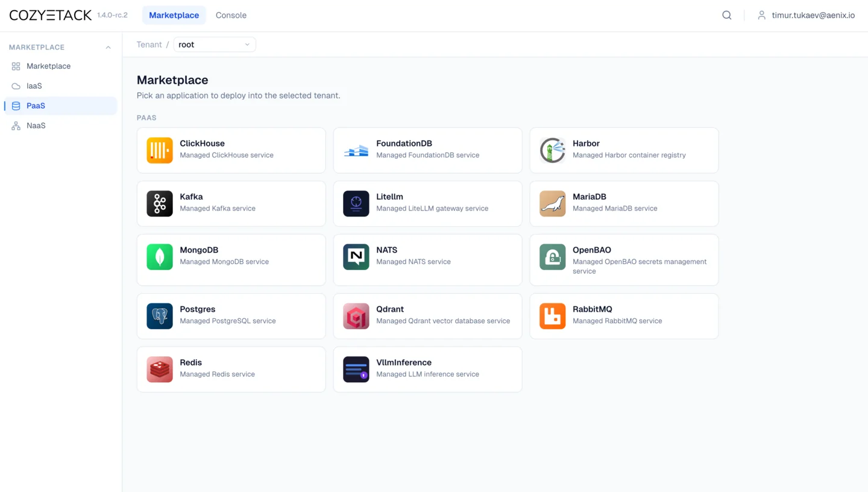Click the RabbitMQ title text
Viewport: 868px width, 492px height.
pyautogui.click(x=593, y=309)
